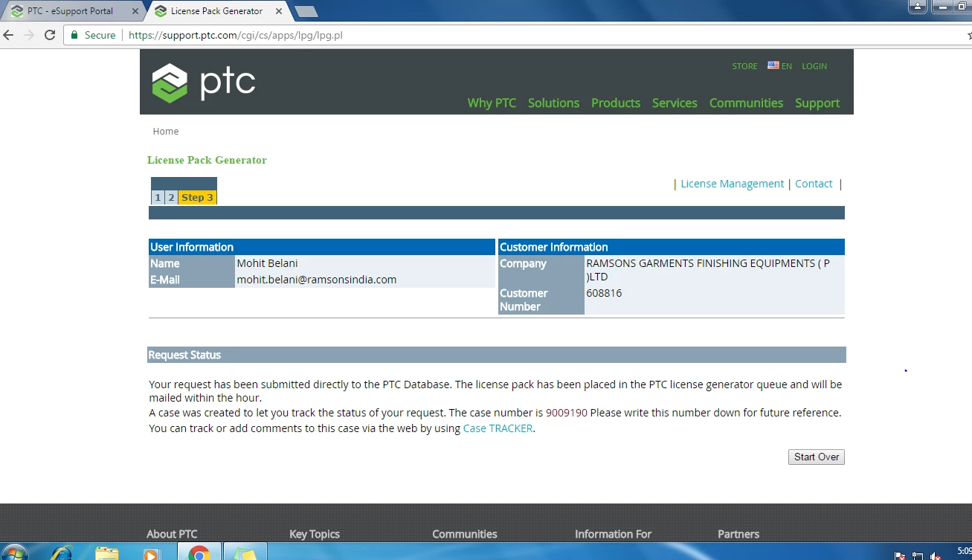
Task: Open the Products menu
Action: [x=616, y=103]
